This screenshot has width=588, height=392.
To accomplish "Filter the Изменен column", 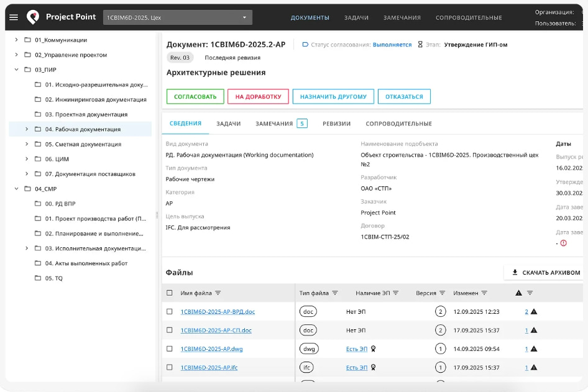I will [484, 293].
